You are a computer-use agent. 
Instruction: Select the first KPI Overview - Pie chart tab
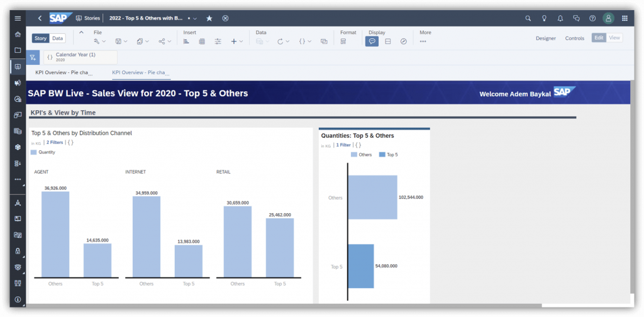[64, 73]
